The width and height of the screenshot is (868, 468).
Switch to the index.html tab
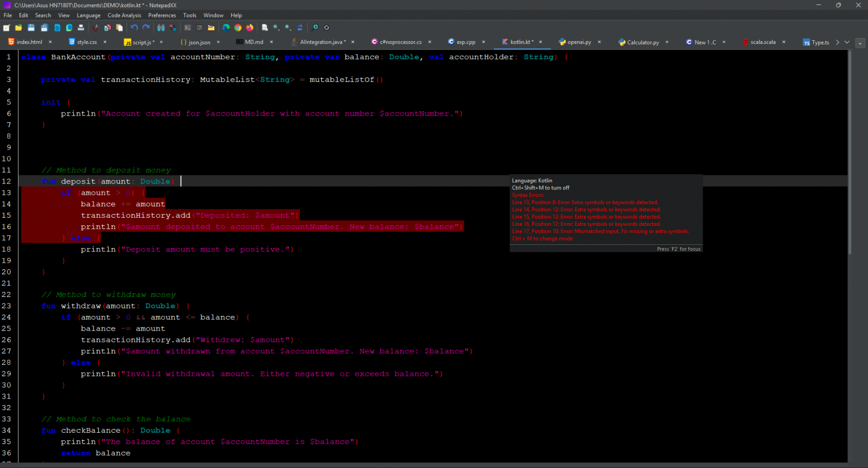tap(29, 42)
